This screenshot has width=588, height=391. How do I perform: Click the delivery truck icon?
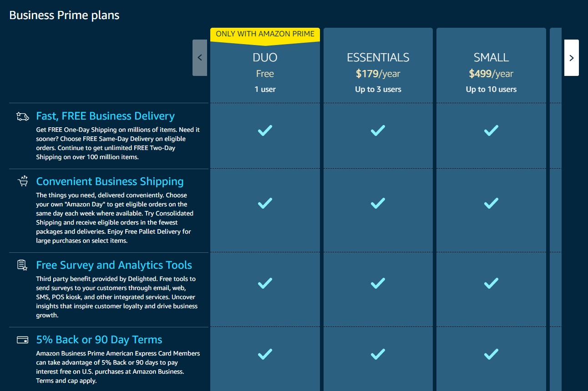[x=23, y=116]
